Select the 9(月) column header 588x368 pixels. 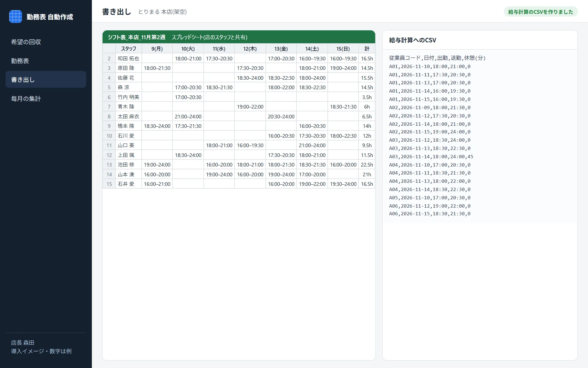(x=157, y=48)
